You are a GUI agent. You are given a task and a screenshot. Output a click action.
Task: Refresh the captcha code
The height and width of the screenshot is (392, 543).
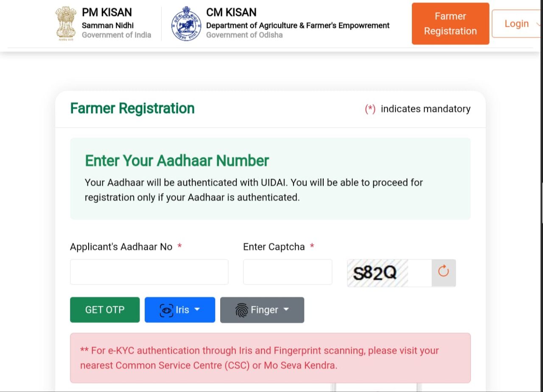pos(443,271)
